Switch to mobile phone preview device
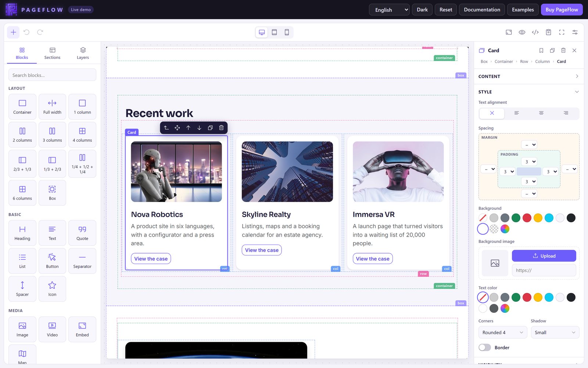The width and height of the screenshot is (588, 368). [287, 32]
